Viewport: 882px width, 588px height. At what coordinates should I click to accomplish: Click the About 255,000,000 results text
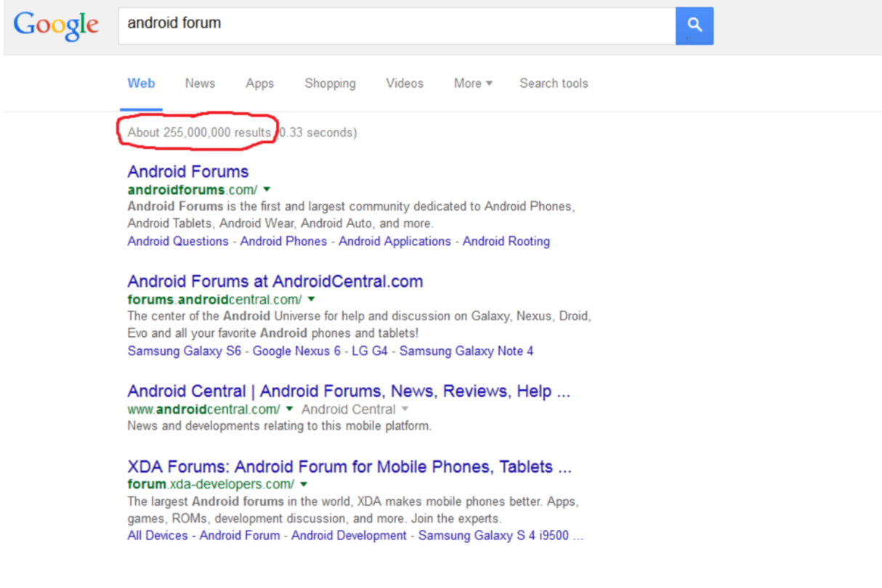[x=199, y=133]
